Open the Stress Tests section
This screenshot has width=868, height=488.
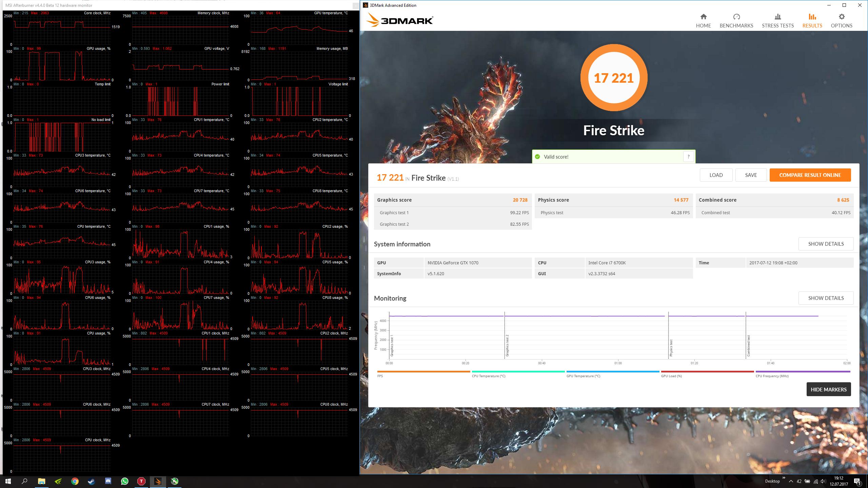[777, 21]
